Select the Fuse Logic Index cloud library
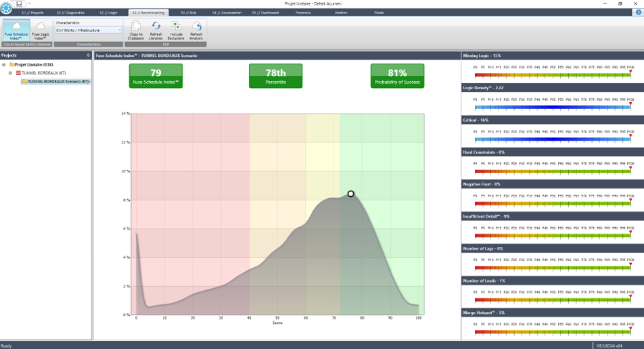 pyautogui.click(x=41, y=30)
